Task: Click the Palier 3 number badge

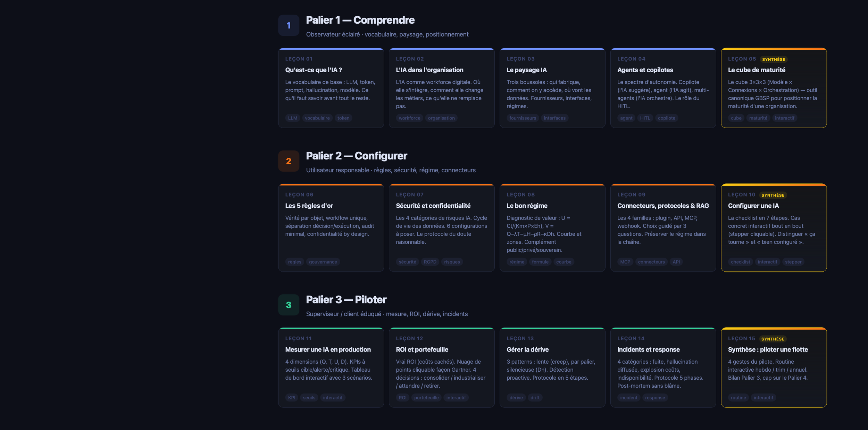Action: point(289,305)
